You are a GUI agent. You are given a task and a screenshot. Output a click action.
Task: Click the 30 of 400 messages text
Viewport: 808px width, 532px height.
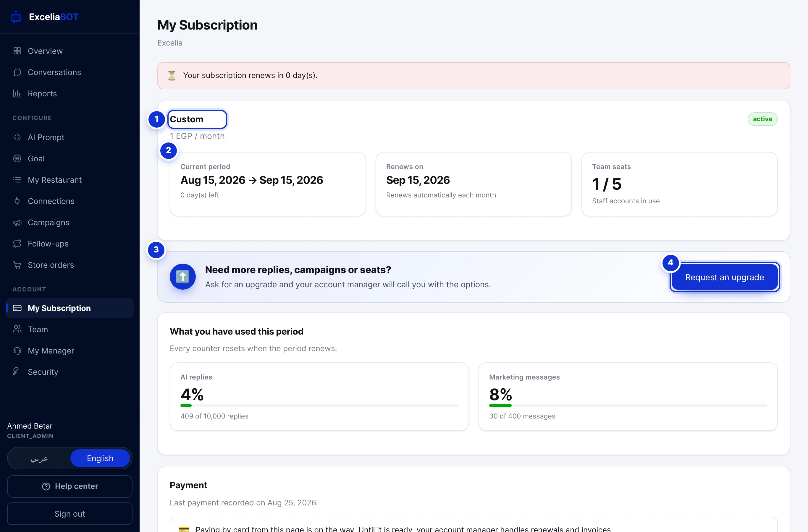[522, 416]
